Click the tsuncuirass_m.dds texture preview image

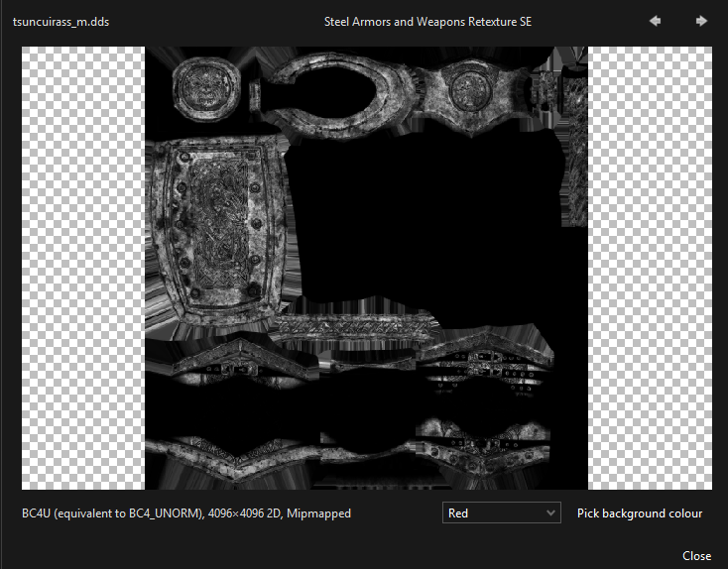(366, 268)
